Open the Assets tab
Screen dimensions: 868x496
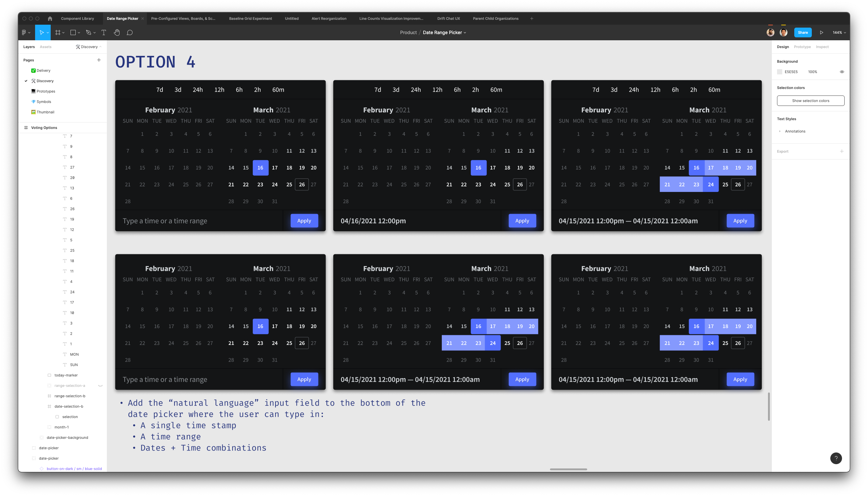(x=46, y=47)
